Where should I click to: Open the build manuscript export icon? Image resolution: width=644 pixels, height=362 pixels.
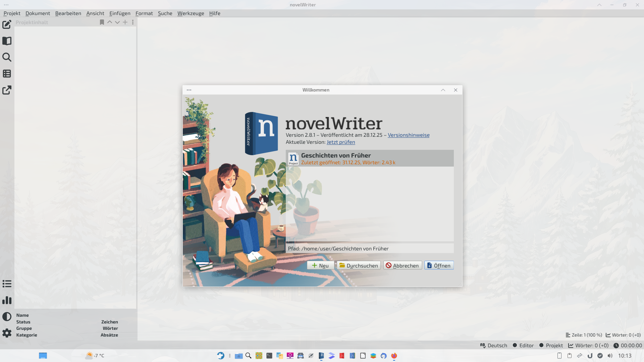[x=7, y=90]
